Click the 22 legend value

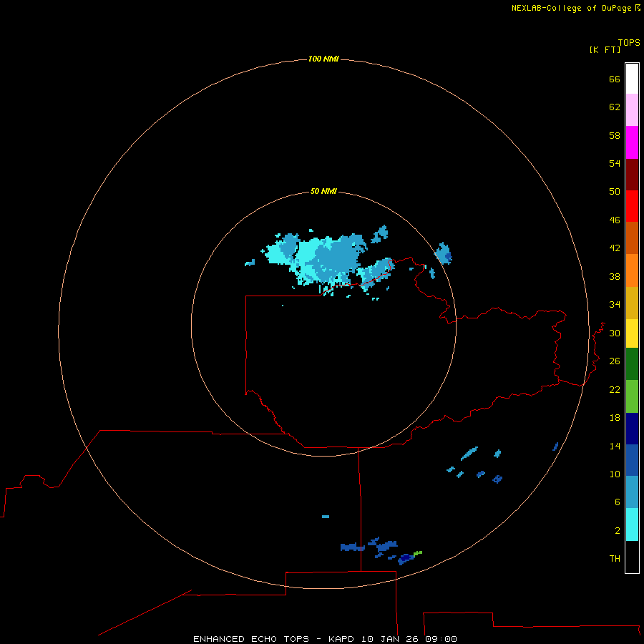click(615, 389)
